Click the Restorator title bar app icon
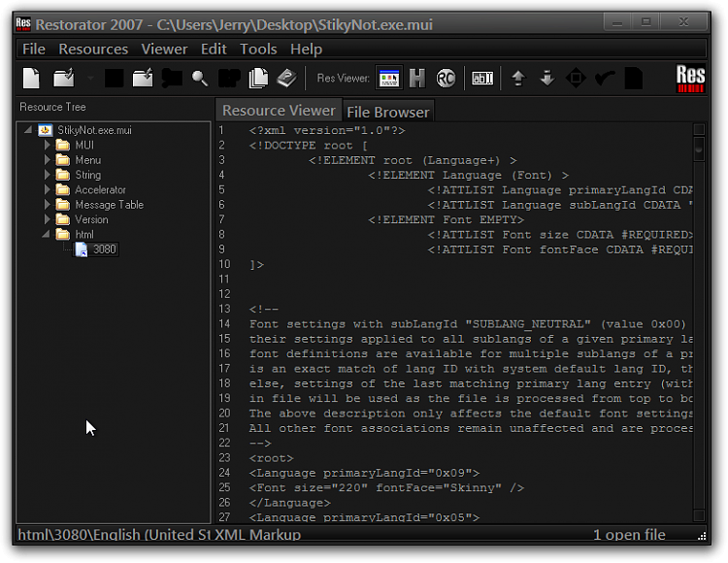This screenshot has width=728, height=563. pyautogui.click(x=23, y=23)
